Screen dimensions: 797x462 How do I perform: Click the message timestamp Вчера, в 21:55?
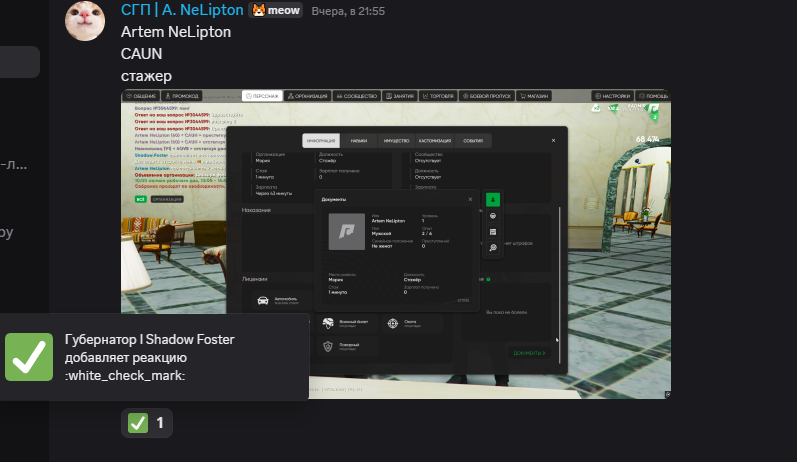pos(348,11)
